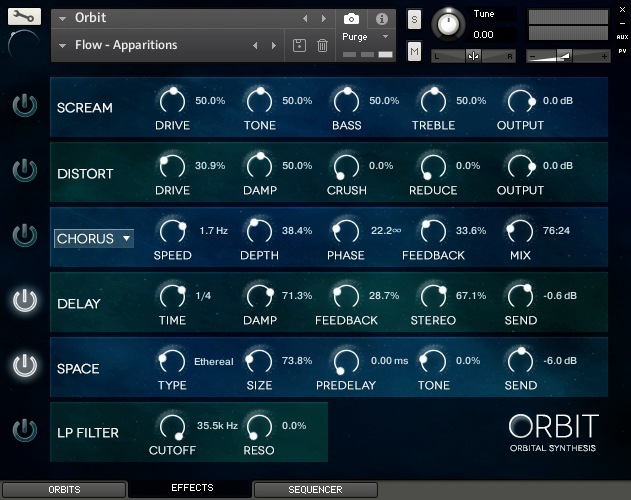Click the SPACE reverb TYPE knob
This screenshot has height=500, width=631.
click(x=172, y=361)
